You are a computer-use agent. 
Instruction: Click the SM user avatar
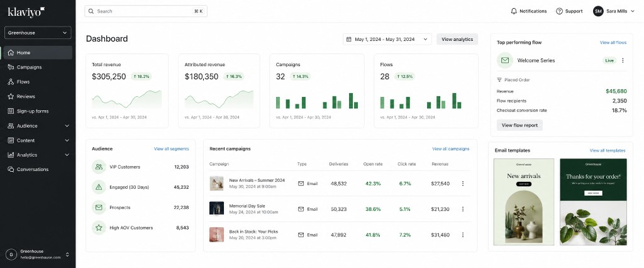tap(598, 11)
